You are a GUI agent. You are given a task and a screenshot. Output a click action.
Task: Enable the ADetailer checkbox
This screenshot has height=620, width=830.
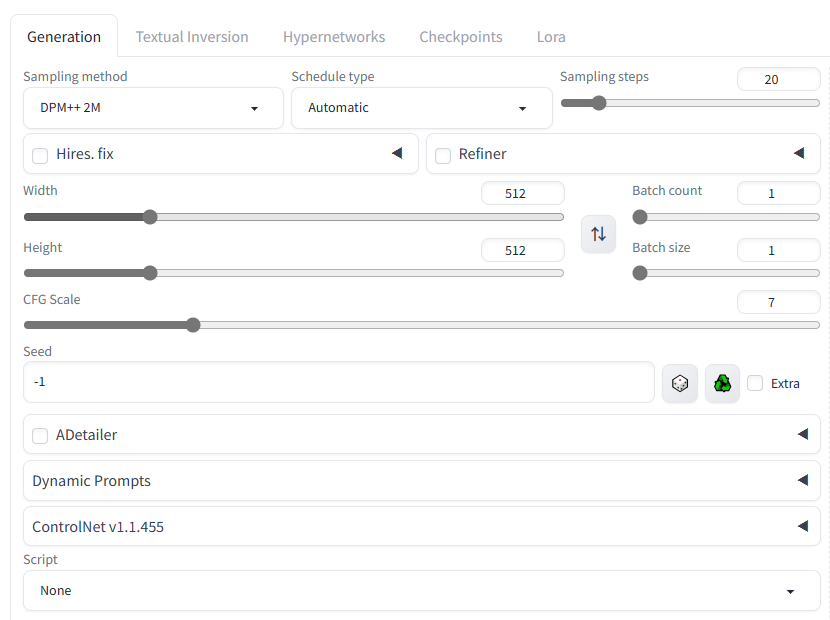coord(40,436)
